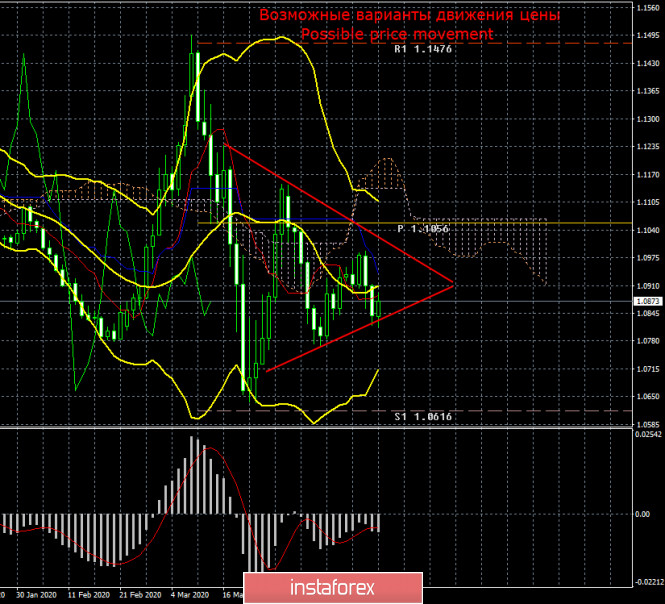Click the 1.1560 price axis value
The height and width of the screenshot is (604, 665).
tap(647, 8)
